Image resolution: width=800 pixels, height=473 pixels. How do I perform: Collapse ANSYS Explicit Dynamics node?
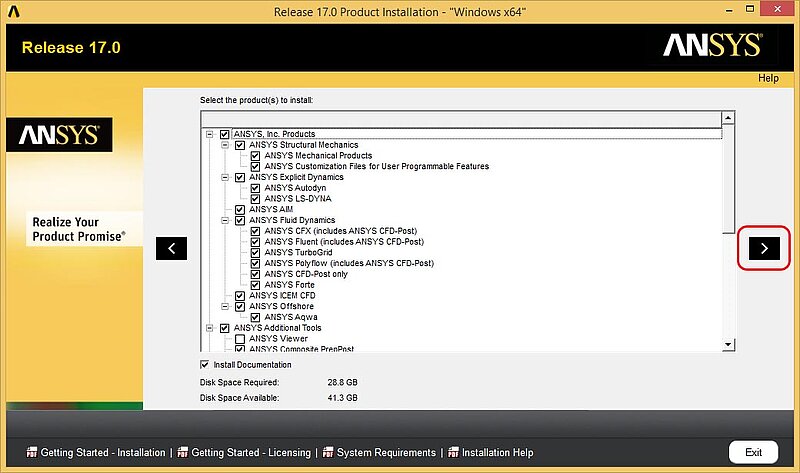click(224, 177)
